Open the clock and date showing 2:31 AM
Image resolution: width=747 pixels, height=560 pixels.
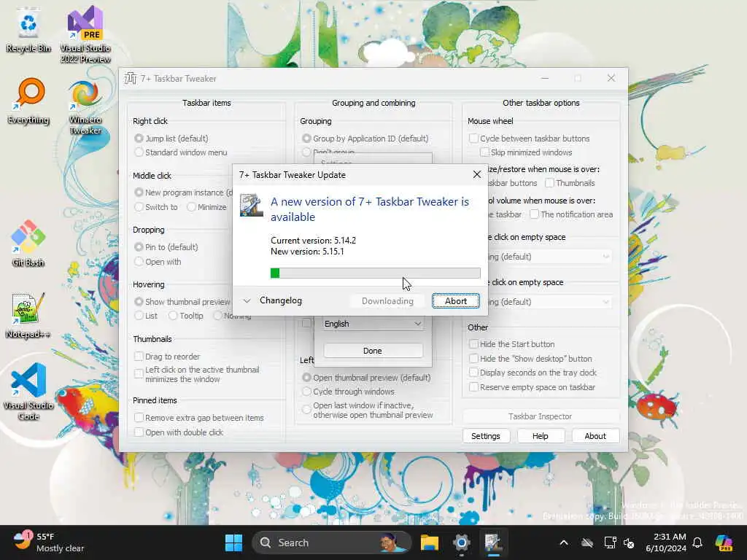[666, 542]
